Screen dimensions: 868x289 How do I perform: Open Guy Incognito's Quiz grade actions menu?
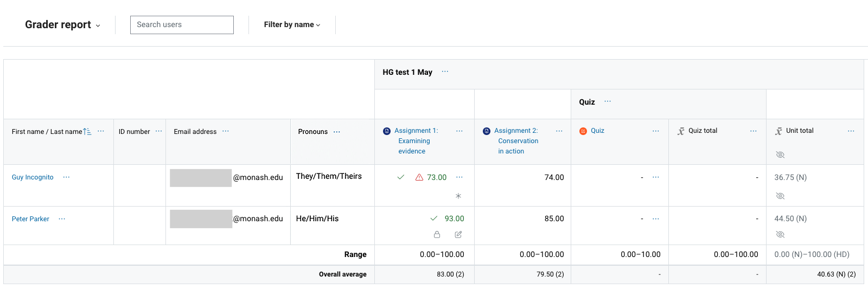[x=656, y=177]
